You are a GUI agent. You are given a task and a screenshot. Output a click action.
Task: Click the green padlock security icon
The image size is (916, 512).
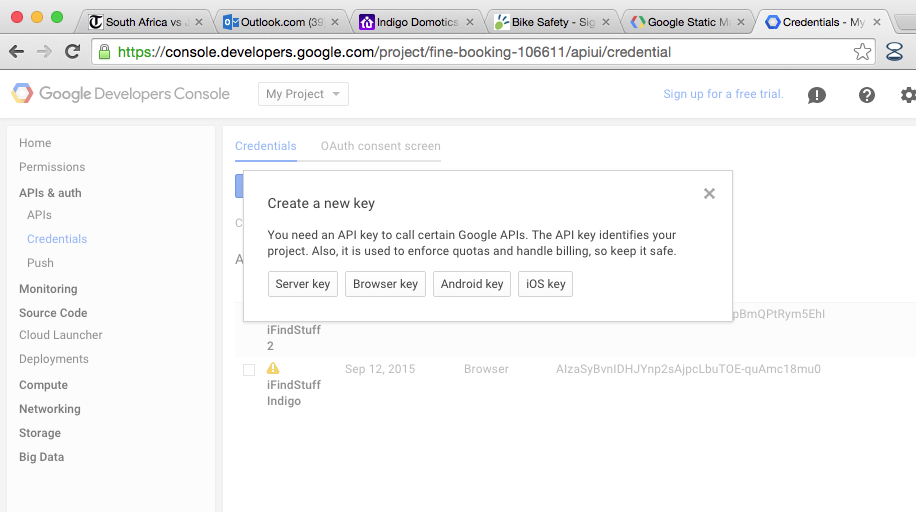pos(105,52)
